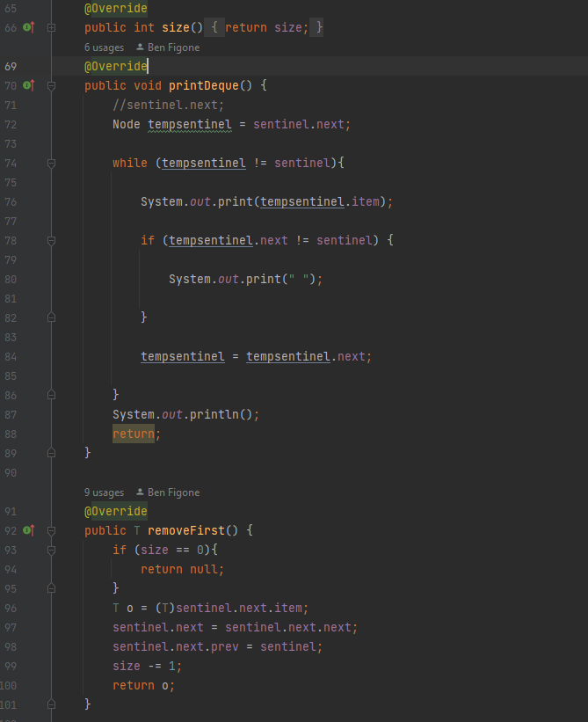Click the author person icon above printDeque
This screenshot has width=588, height=722.
tap(140, 47)
